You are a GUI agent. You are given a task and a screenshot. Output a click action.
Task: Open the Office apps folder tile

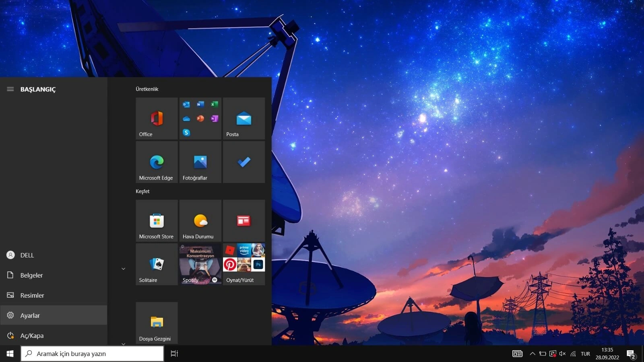point(200,118)
